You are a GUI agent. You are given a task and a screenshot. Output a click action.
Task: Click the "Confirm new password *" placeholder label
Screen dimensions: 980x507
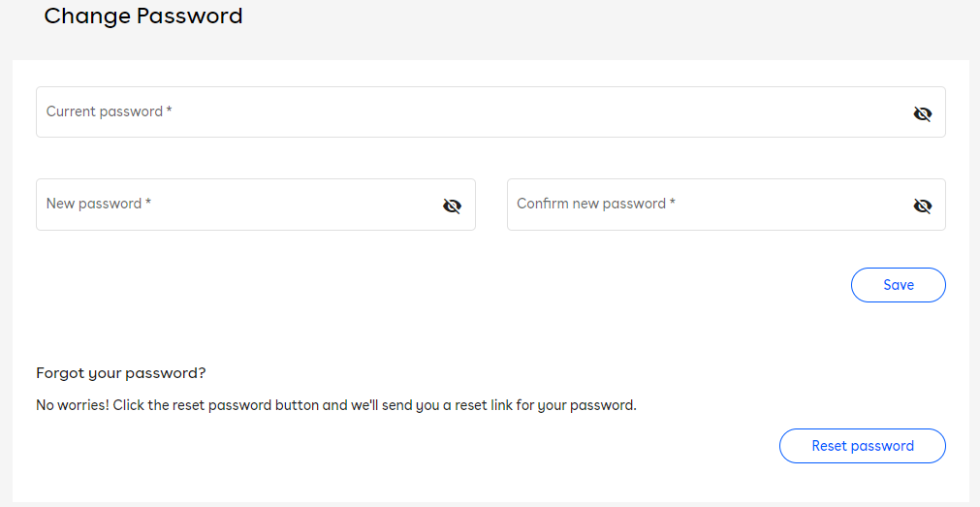click(596, 204)
